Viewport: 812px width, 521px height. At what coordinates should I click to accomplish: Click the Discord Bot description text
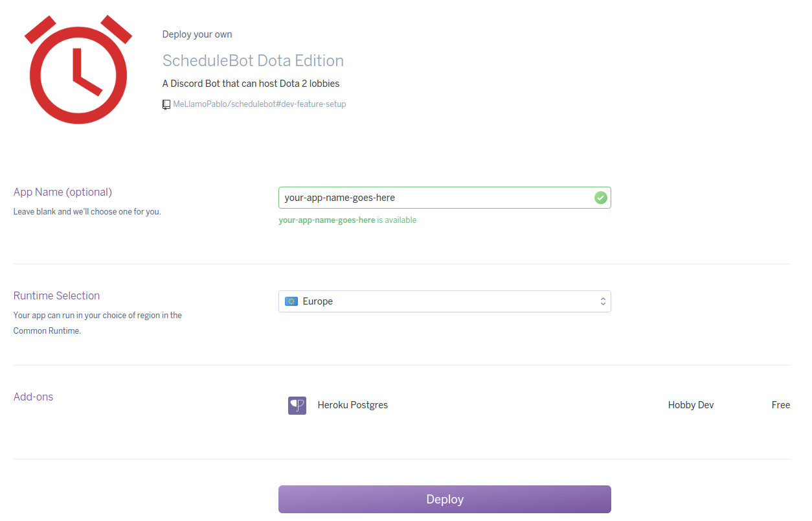(x=251, y=84)
